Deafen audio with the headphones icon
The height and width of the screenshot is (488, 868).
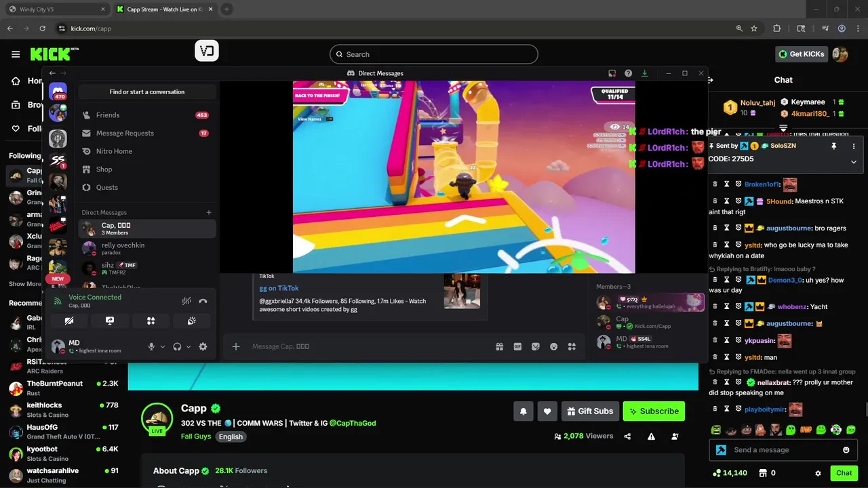[177, 346]
